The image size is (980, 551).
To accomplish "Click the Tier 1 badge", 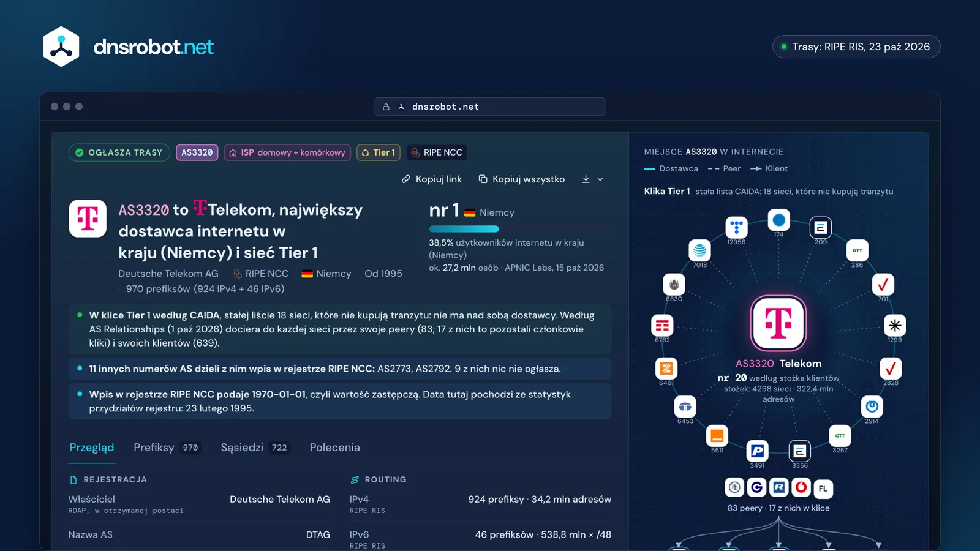I will coord(379,152).
